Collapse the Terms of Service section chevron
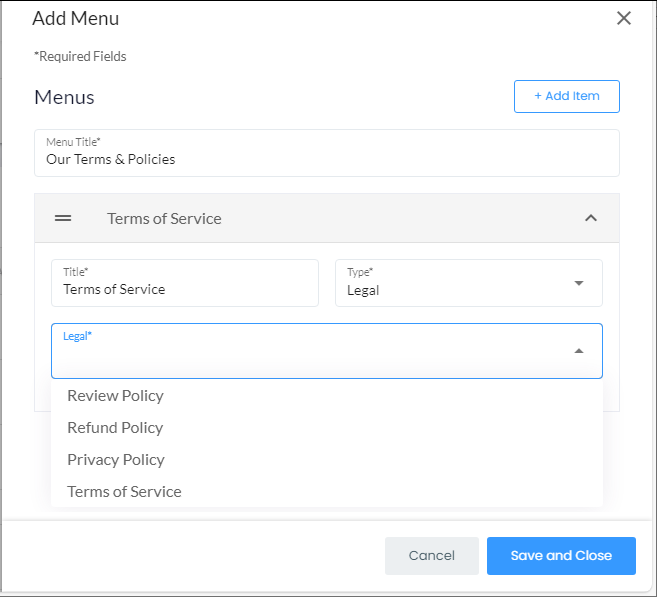This screenshot has height=602, width=657. tap(591, 218)
